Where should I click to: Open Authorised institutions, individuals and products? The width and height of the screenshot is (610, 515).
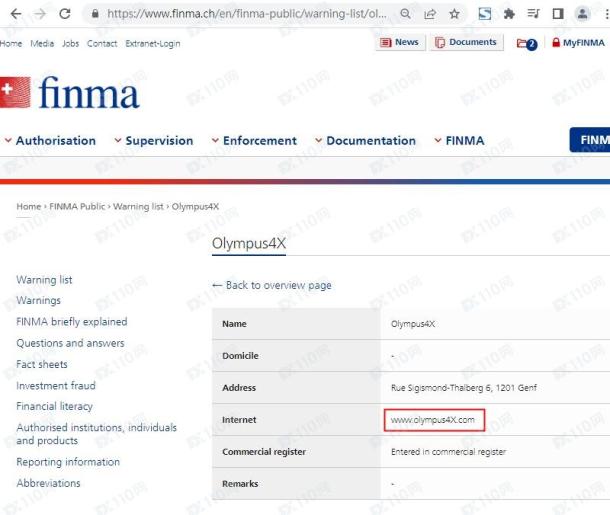click(x=96, y=434)
